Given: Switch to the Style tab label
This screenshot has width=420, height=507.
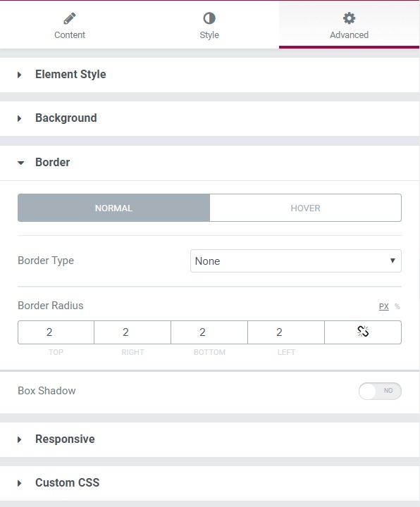Looking at the screenshot, I should [x=209, y=35].
